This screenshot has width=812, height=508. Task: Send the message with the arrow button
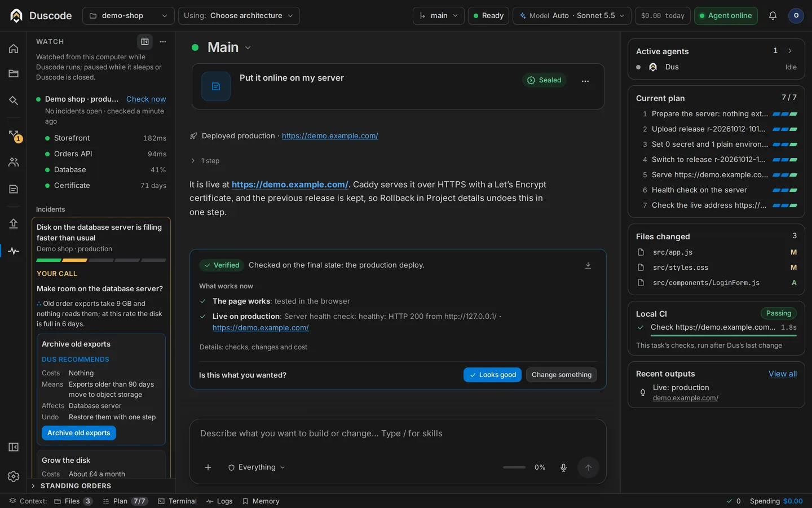point(588,467)
